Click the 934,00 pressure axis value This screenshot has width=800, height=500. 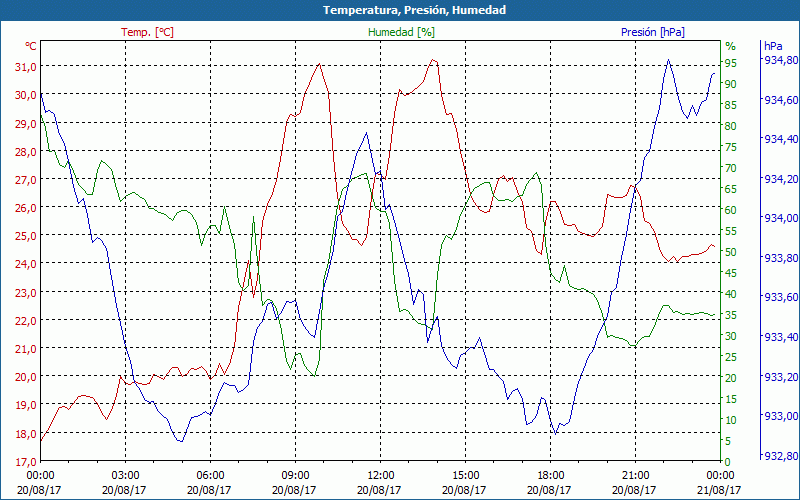(x=780, y=218)
